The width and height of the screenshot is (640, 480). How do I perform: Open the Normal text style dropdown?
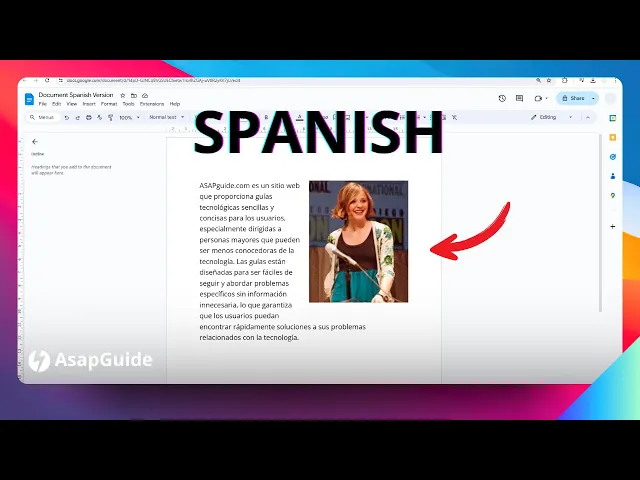[167, 117]
